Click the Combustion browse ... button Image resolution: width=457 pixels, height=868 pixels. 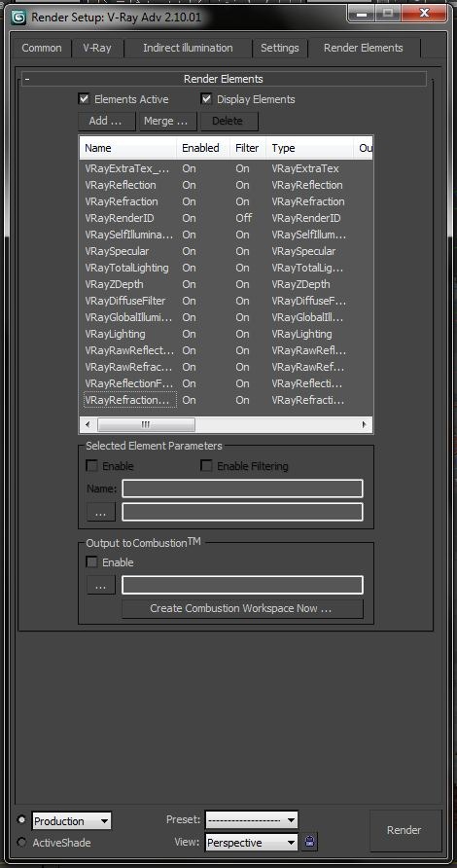point(101,585)
